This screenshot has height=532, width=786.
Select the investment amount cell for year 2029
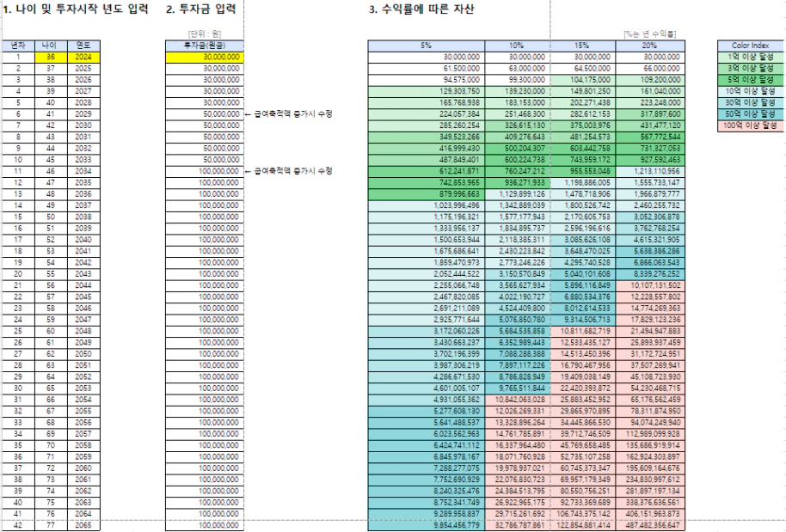coord(205,114)
